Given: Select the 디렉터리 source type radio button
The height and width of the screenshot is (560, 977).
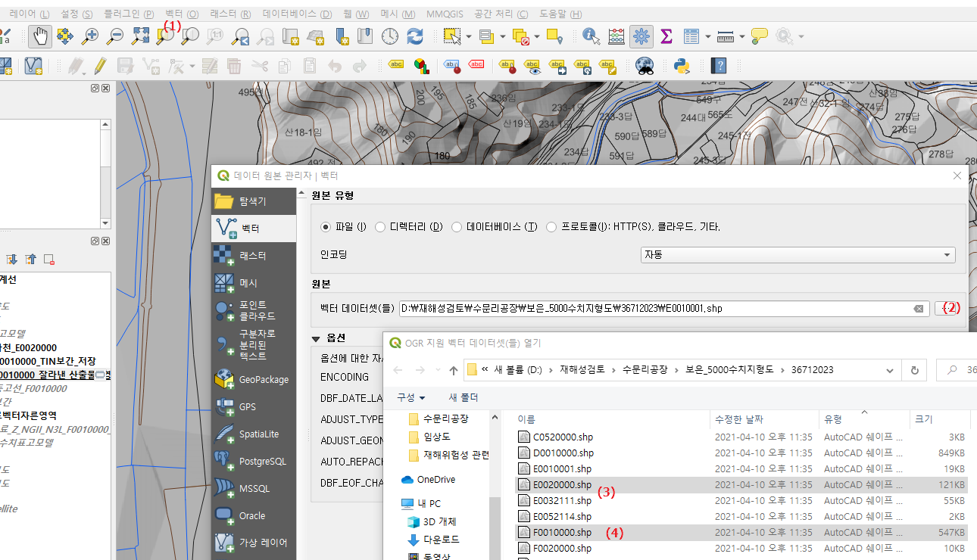Looking at the screenshot, I should point(380,226).
